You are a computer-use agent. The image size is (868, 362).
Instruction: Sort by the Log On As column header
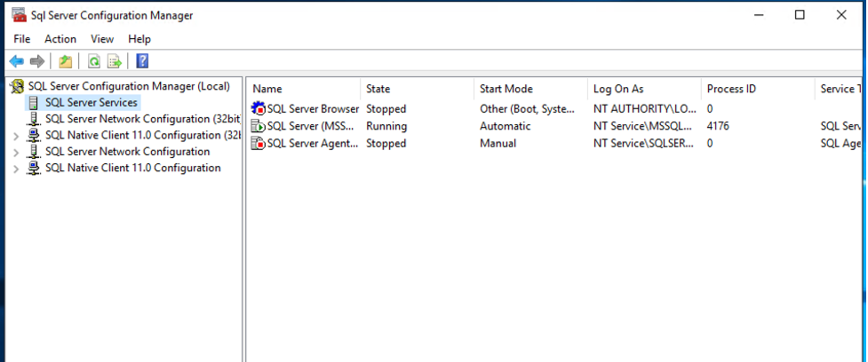(x=644, y=89)
